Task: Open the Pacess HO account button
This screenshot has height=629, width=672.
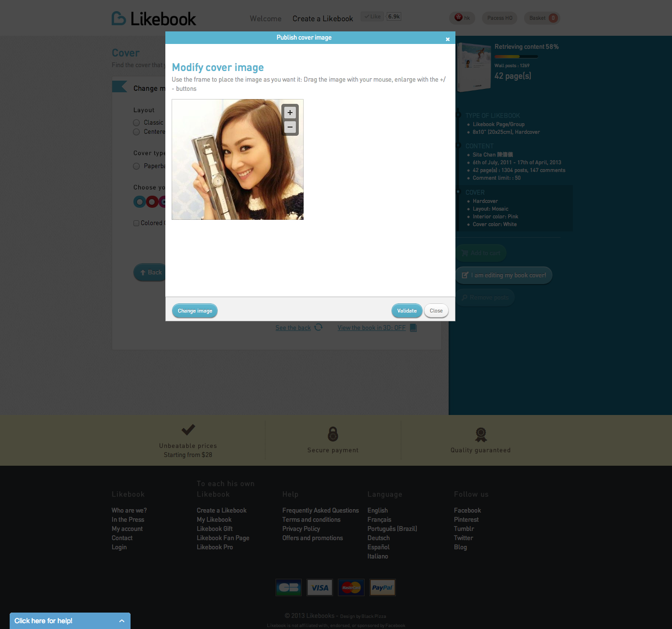Action: (x=499, y=18)
